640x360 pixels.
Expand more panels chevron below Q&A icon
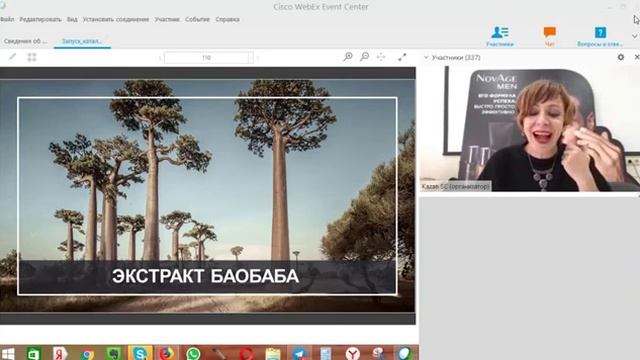coord(634,36)
